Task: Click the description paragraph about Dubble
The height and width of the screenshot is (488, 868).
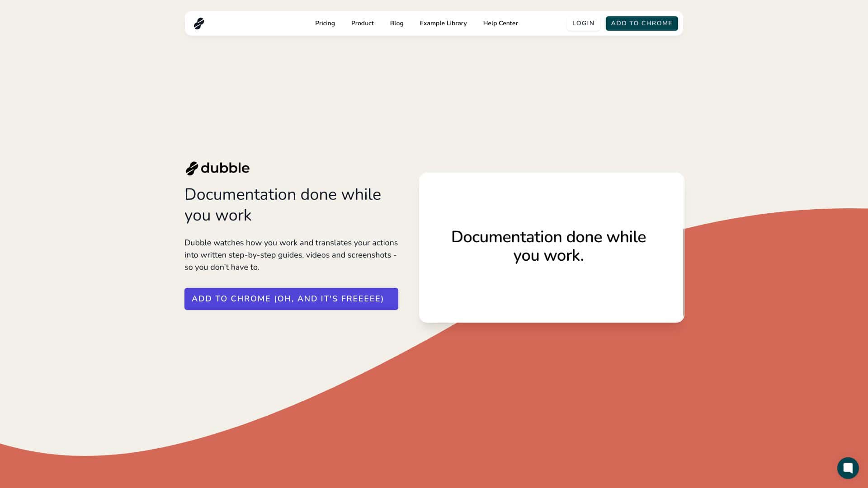Action: (291, 255)
